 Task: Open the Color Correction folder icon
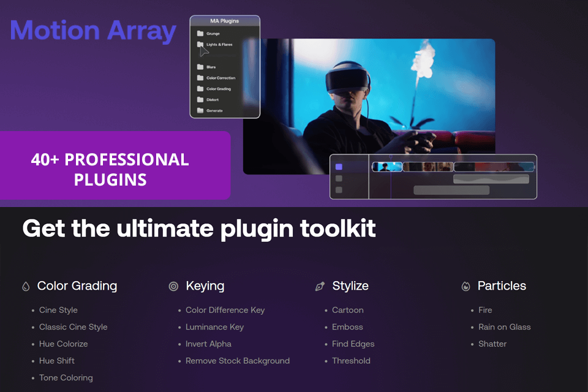200,78
